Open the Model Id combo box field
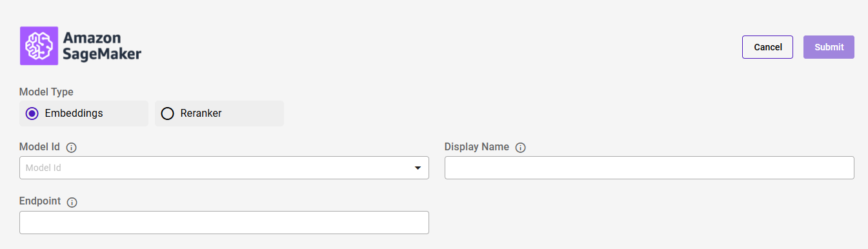This screenshot has width=868, height=249. [224, 168]
